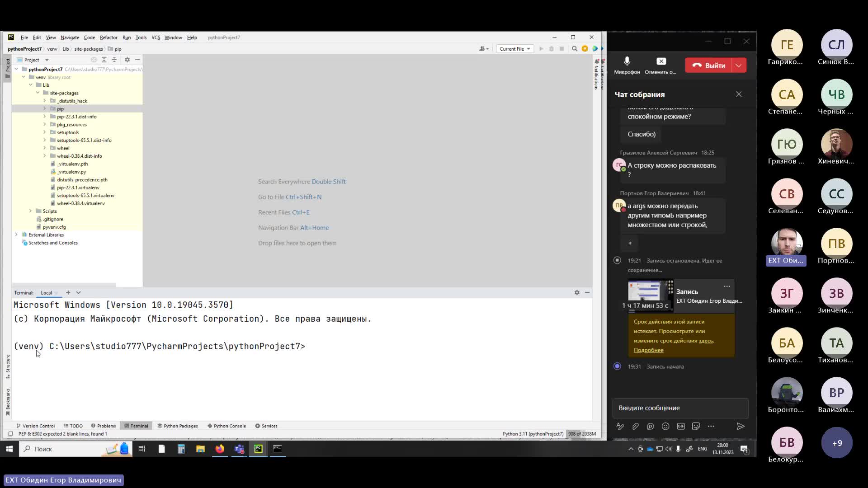Click the plus reaction button under message
The height and width of the screenshot is (488, 868).
coord(630,243)
